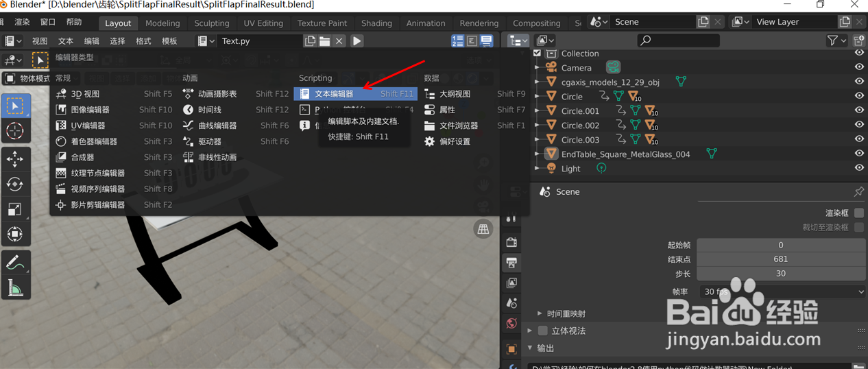
Task: Click the 步长 field showing 30
Action: pos(781,274)
